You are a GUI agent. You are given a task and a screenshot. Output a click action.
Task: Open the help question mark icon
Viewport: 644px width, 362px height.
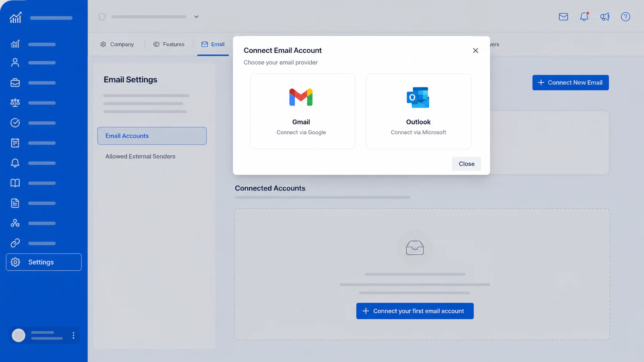(626, 17)
